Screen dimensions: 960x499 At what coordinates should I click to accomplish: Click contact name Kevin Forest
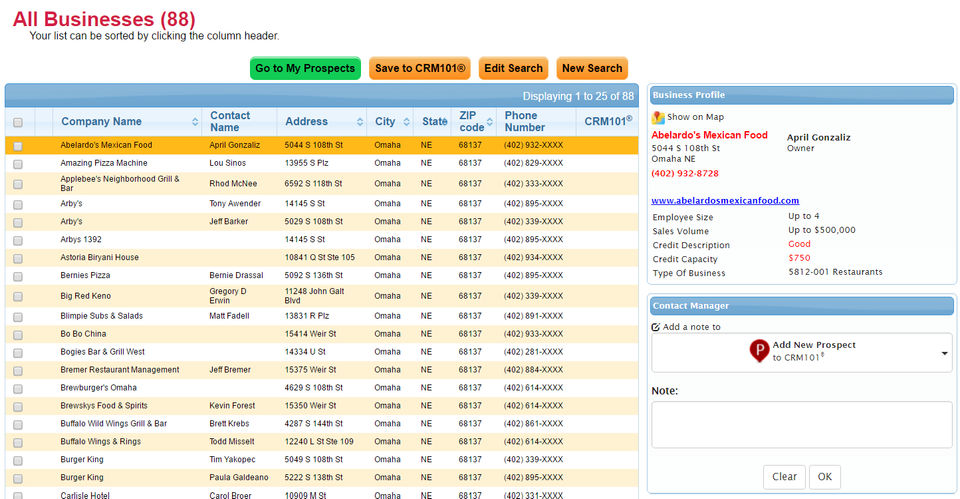(x=231, y=405)
